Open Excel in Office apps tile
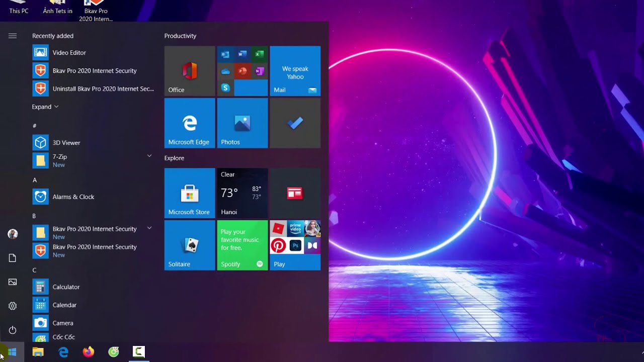This screenshot has width=644, height=362. (x=259, y=54)
